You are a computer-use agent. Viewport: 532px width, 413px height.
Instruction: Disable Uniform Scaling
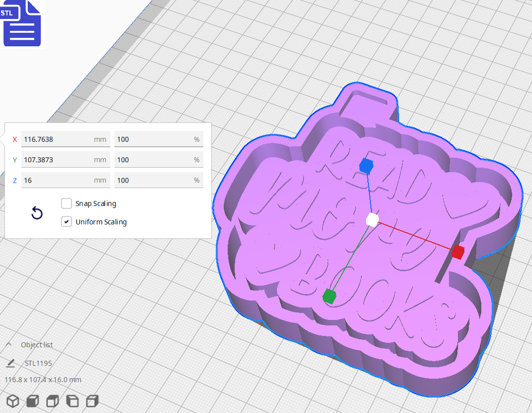click(x=66, y=221)
